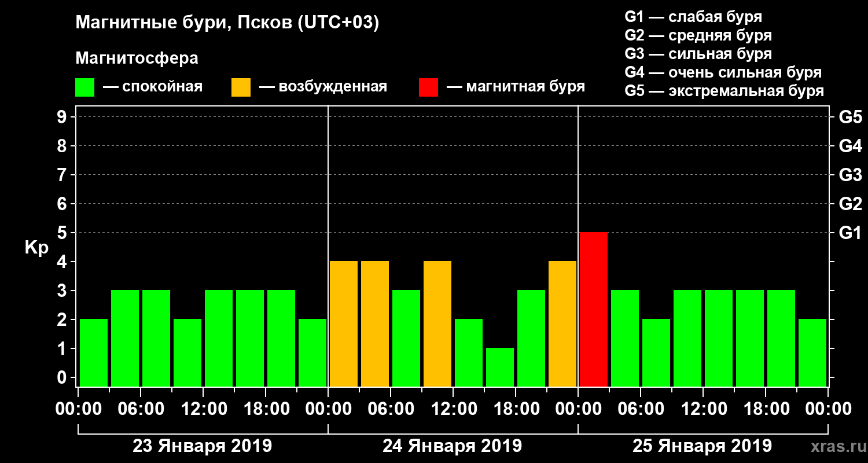
Task: Click the '23 Января 2019' date label
Action: 203,446
